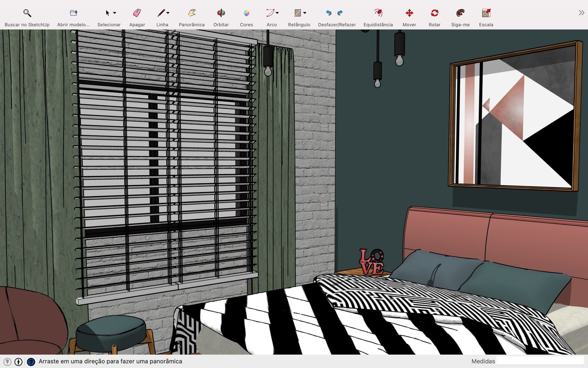The width and height of the screenshot is (588, 368).
Task: Expand the Selecionar tool dropdown arrow
Action: [115, 13]
